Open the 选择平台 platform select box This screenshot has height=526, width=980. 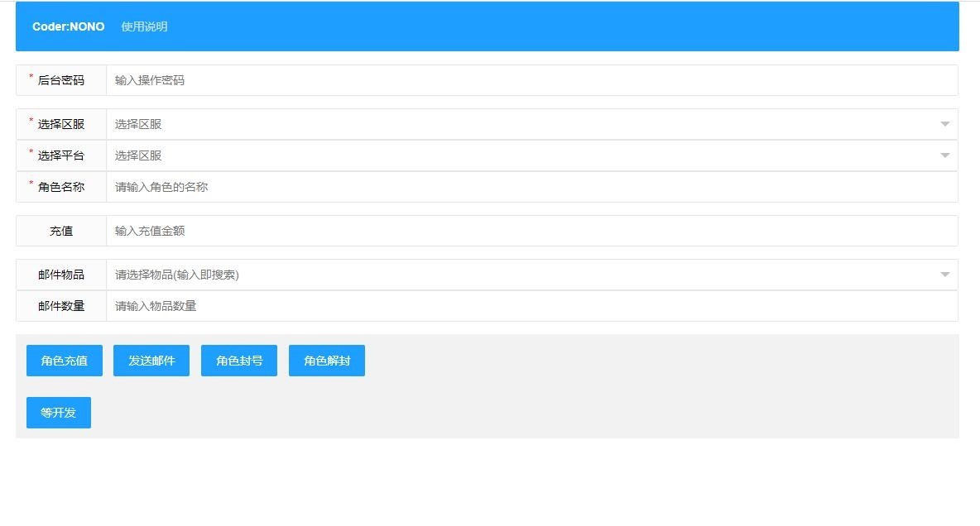[521, 155]
